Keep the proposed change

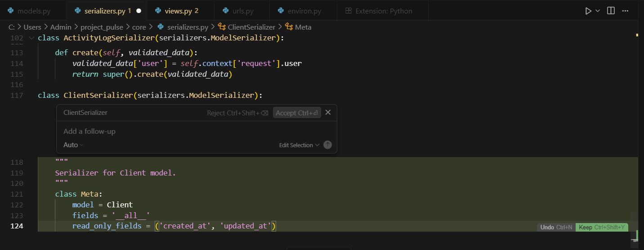(x=602, y=227)
